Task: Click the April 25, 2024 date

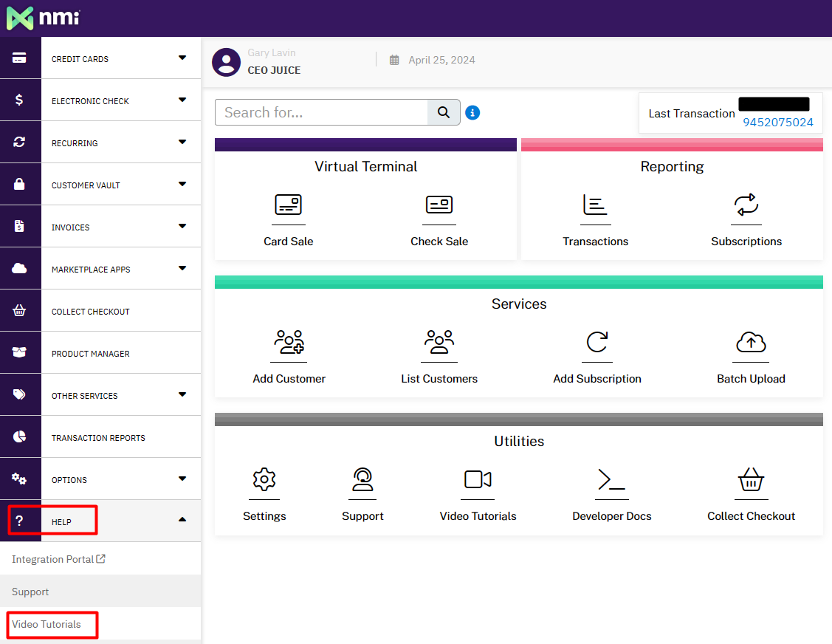Action: point(441,60)
